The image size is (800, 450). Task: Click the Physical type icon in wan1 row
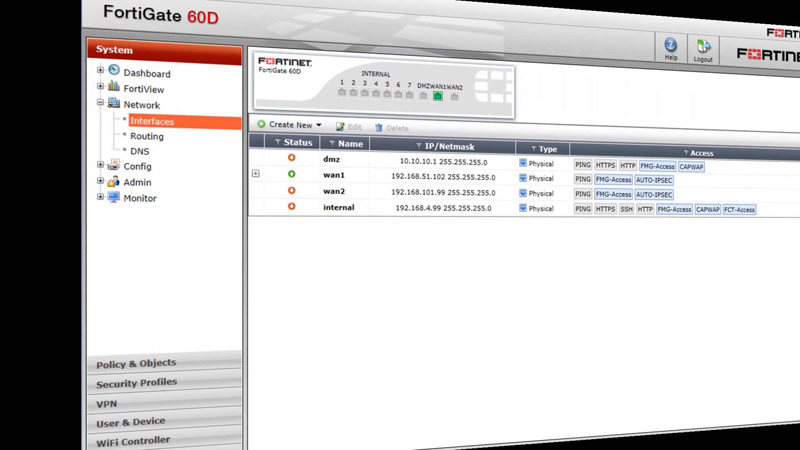pos(523,178)
